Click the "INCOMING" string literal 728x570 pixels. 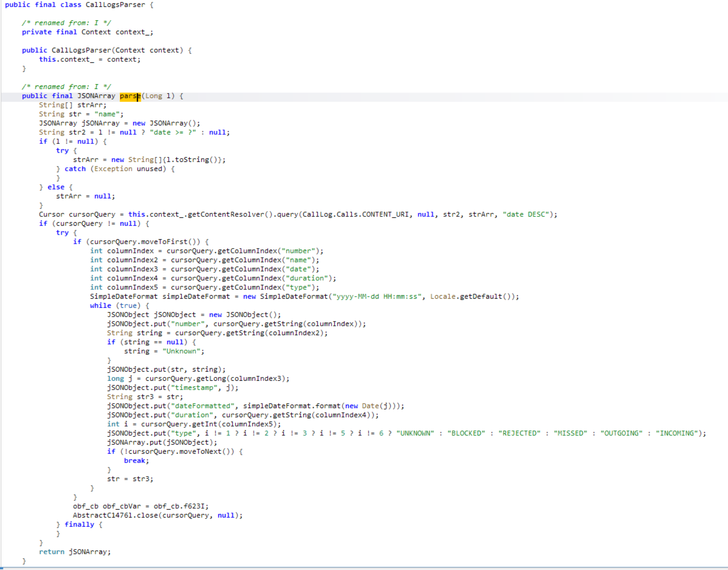tap(677, 433)
